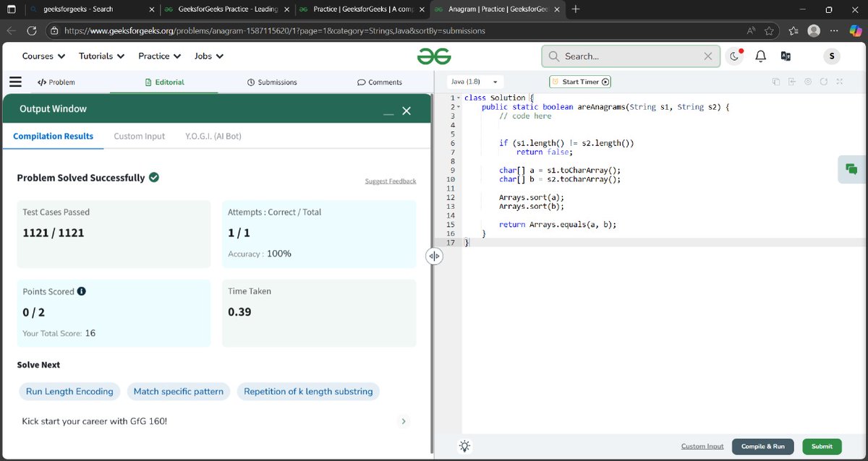Open Match specific pattern problem
This screenshot has height=461, width=868.
[x=179, y=392]
